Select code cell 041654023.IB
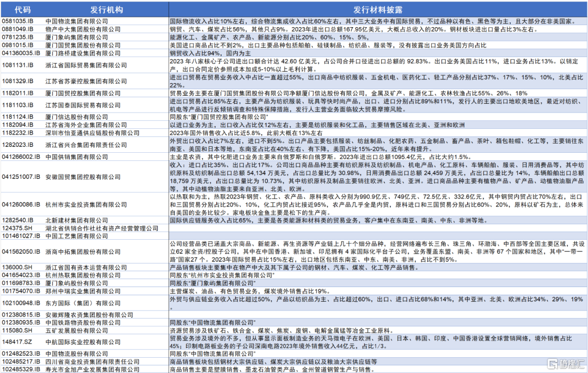 (21, 275)
